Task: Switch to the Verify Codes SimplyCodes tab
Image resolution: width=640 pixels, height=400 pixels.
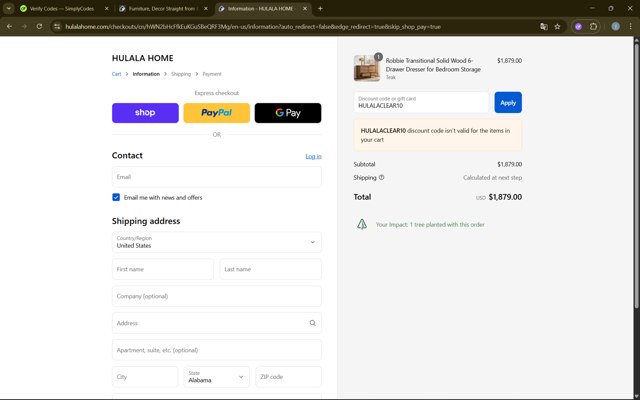Action: click(61, 8)
